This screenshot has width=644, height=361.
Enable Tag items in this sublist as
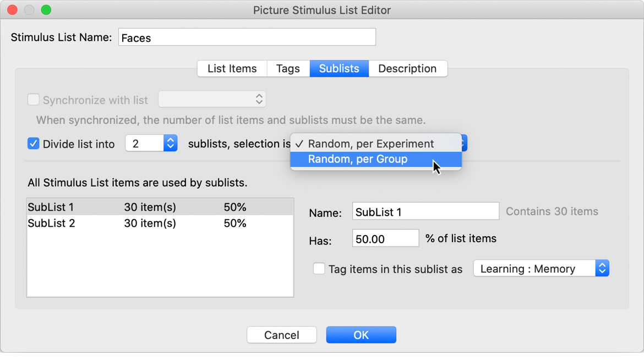[319, 269]
